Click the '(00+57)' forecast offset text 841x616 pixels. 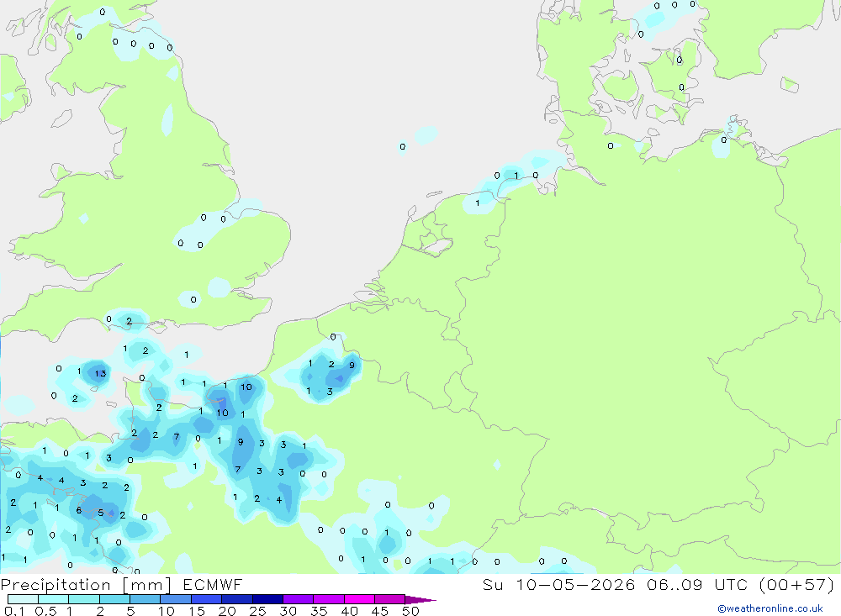point(797,585)
